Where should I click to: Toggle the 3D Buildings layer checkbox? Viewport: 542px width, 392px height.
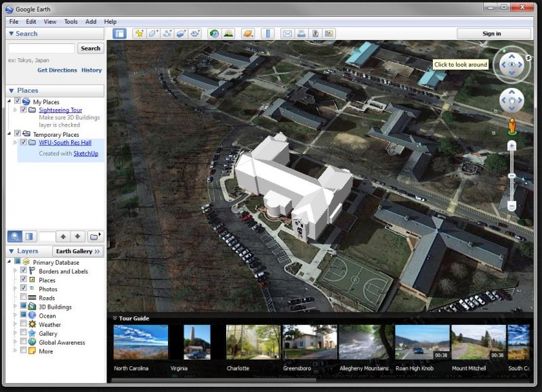point(24,305)
